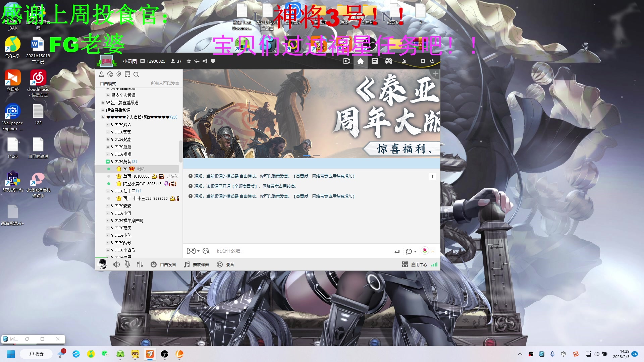
Task: Open the gamepad tab in title bar
Action: pyautogui.click(x=389, y=61)
